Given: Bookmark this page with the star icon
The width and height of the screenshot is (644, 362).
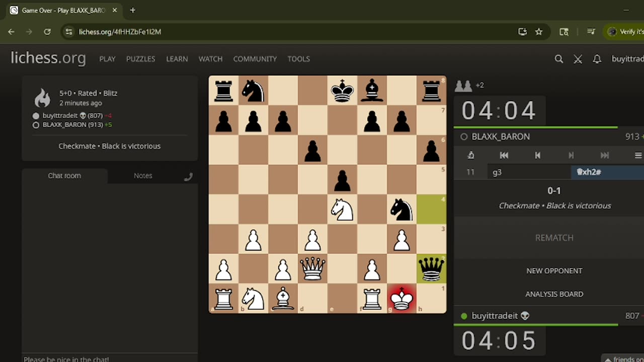Looking at the screenshot, I should (539, 32).
